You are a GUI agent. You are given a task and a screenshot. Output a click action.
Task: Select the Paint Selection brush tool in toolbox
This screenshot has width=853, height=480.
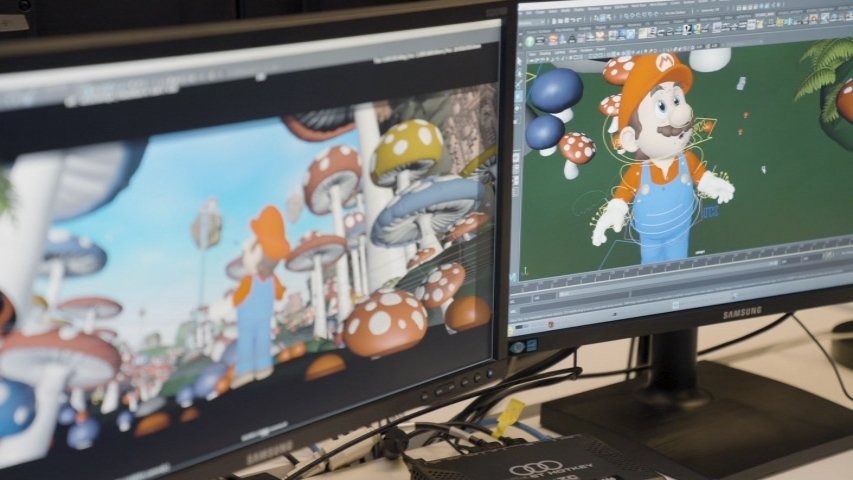pyautogui.click(x=518, y=84)
